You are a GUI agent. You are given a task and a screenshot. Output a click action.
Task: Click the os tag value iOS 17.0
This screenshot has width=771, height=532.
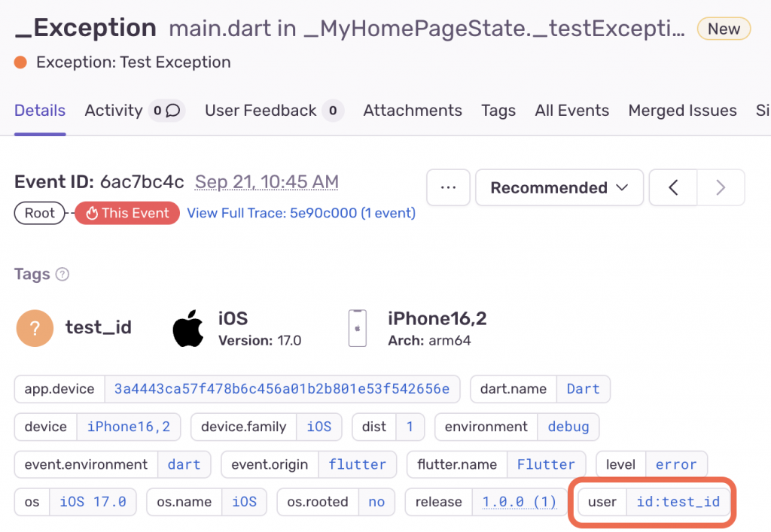coord(93,502)
